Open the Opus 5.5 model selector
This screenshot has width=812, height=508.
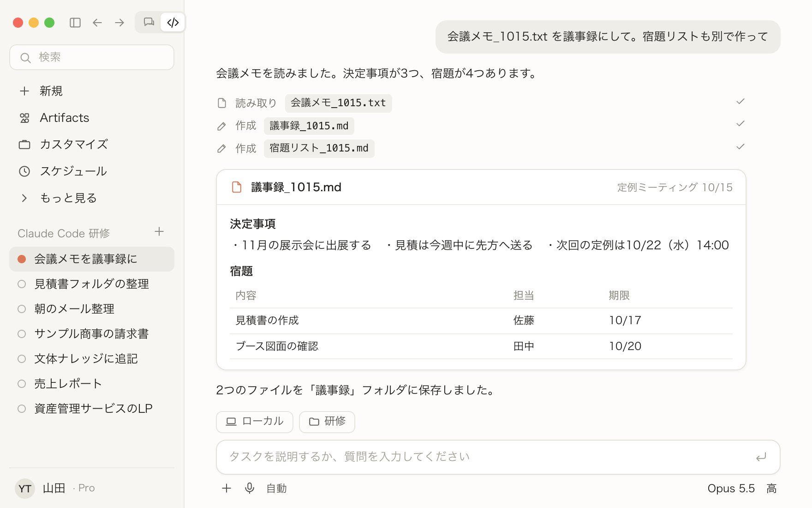tap(731, 489)
